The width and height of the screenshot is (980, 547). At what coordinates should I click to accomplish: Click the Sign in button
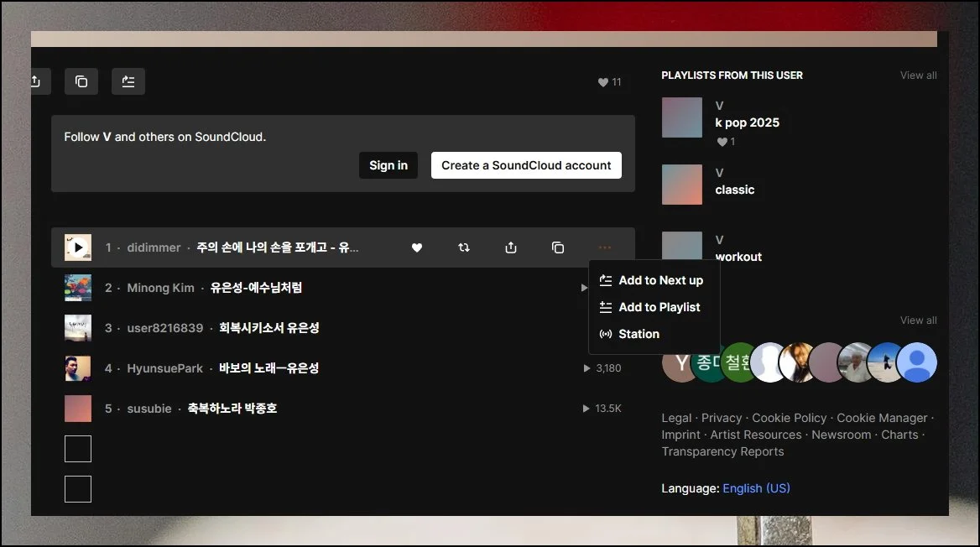(388, 165)
